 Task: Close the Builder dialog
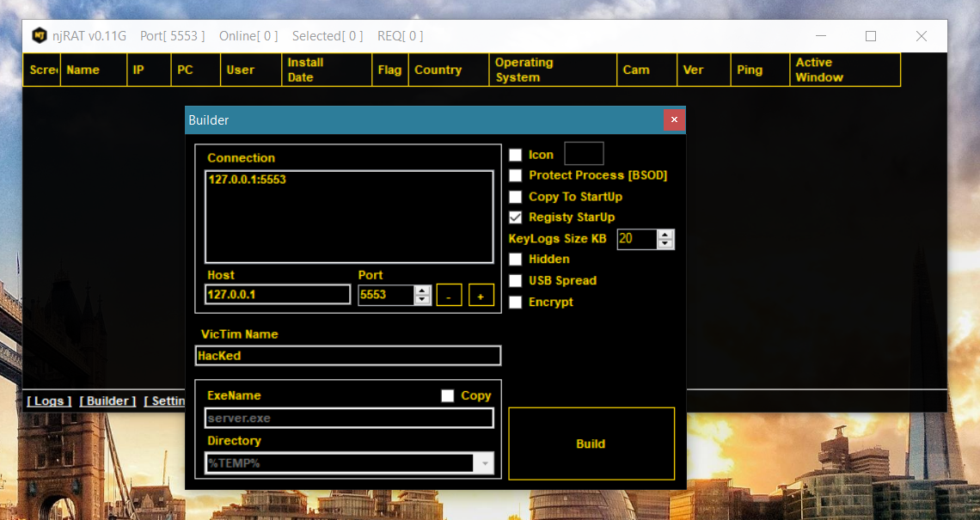[674, 119]
